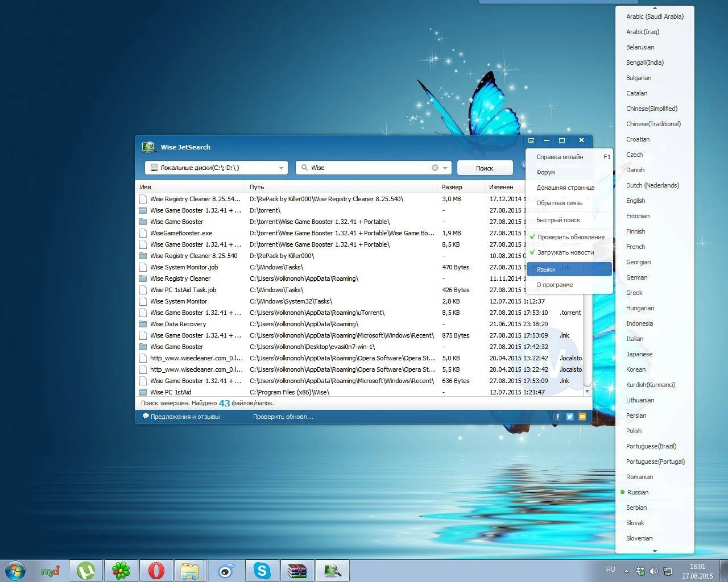Select Polish language

655,431
